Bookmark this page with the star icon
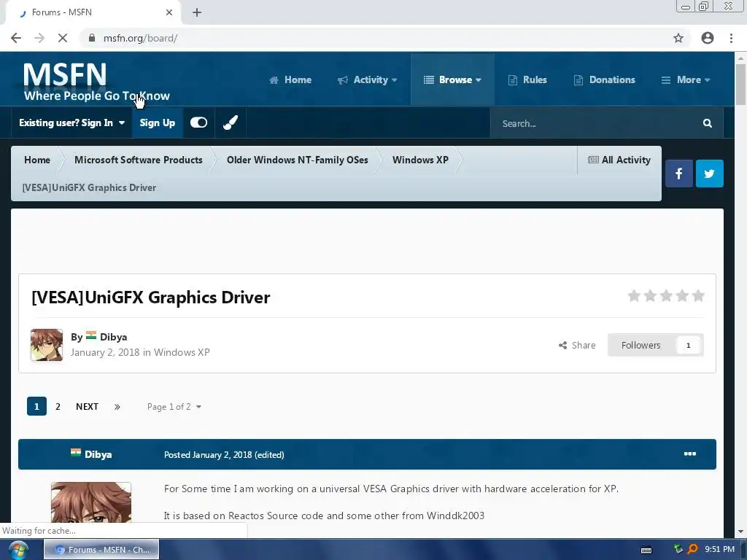The width and height of the screenshot is (747, 560). click(678, 38)
